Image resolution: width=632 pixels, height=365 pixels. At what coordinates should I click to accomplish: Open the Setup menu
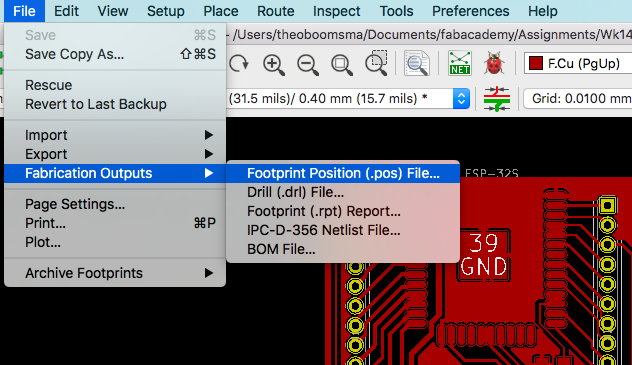[x=166, y=11]
